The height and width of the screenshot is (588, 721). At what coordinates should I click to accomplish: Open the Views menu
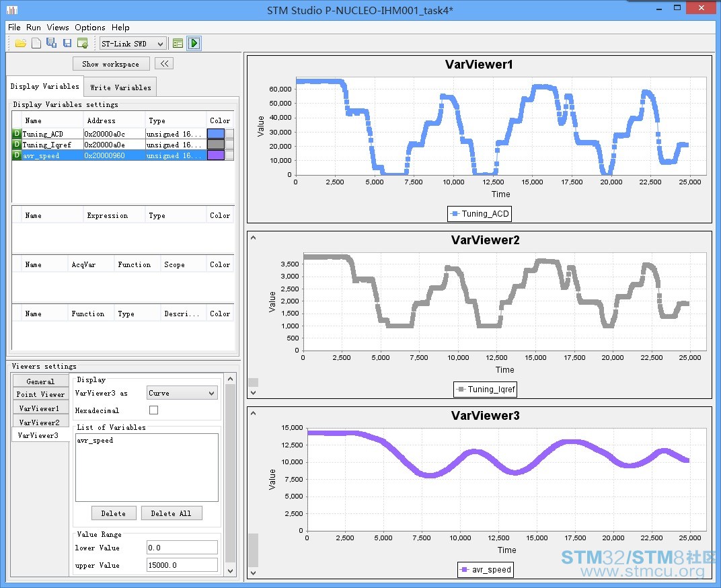point(58,27)
